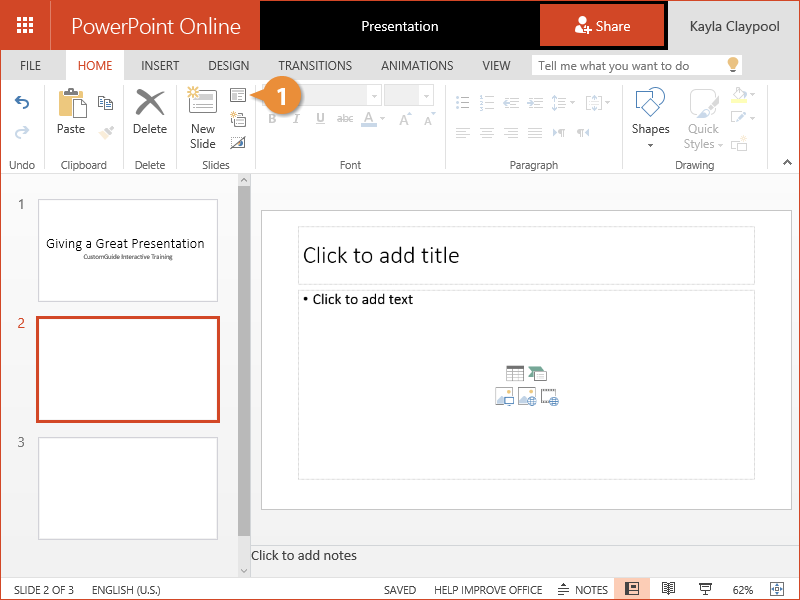Open the INSERT ribbon tab
This screenshot has height=600, width=800.
(160, 66)
